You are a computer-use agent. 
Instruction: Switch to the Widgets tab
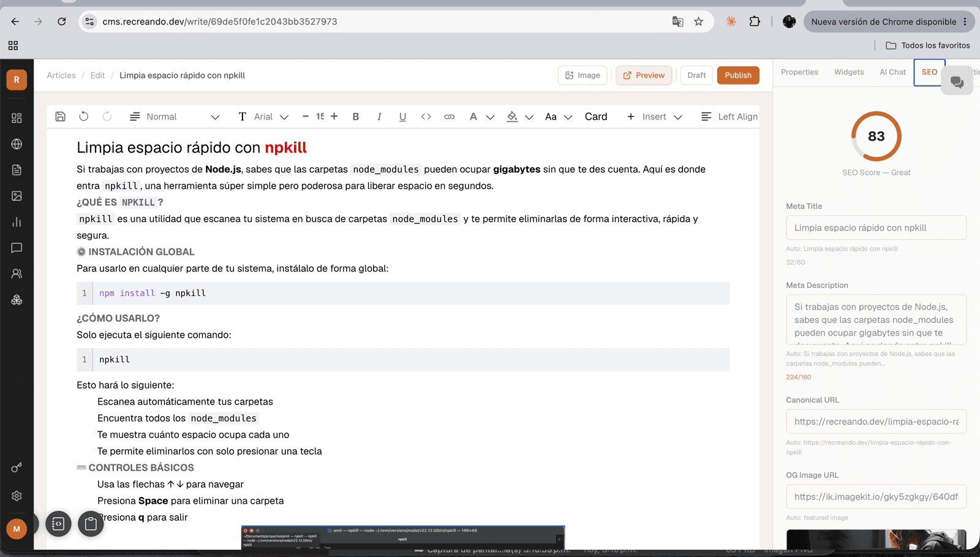[x=849, y=72]
